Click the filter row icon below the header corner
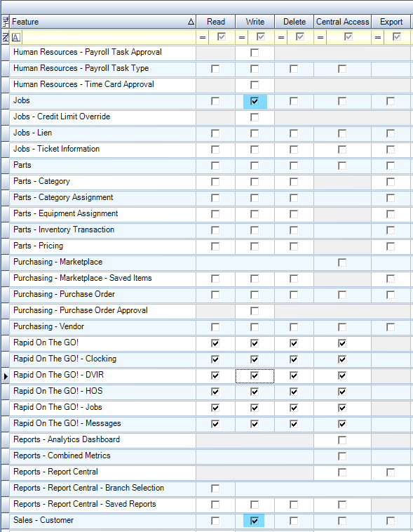The width and height of the screenshot is (413, 532). click(6, 37)
